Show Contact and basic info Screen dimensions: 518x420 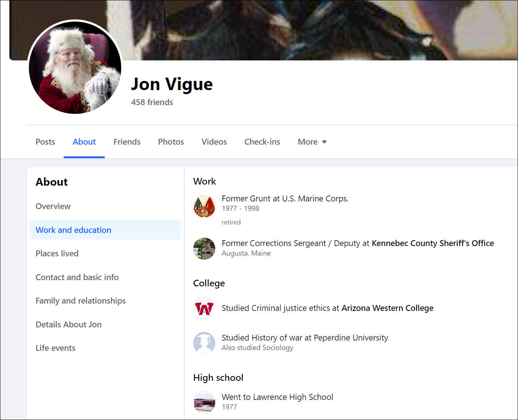tap(77, 278)
